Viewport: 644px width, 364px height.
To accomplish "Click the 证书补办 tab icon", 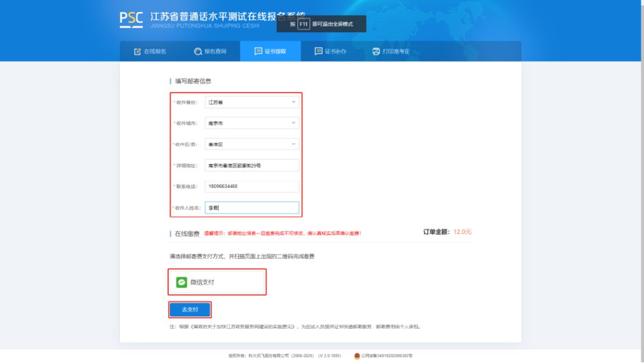I will [x=318, y=51].
